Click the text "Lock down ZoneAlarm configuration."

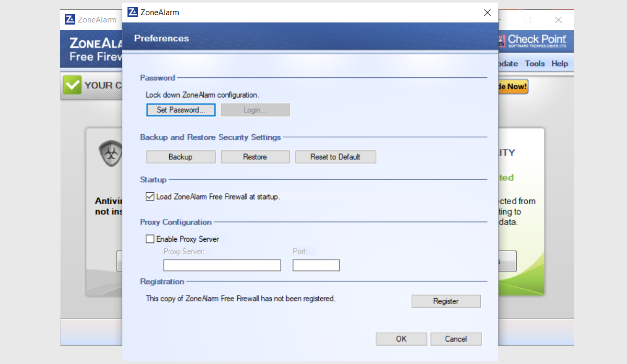[x=202, y=95]
